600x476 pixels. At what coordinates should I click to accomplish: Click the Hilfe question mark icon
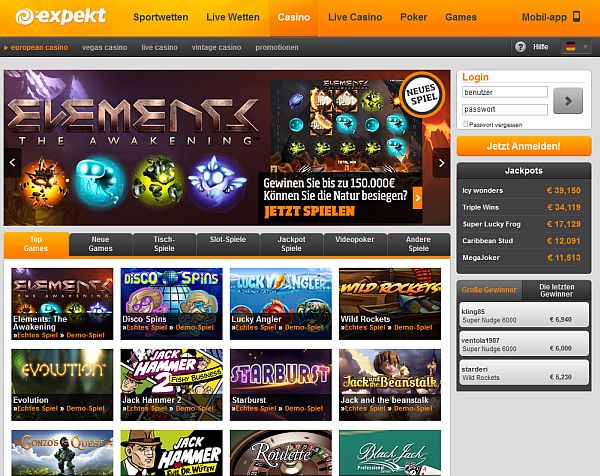(520, 47)
